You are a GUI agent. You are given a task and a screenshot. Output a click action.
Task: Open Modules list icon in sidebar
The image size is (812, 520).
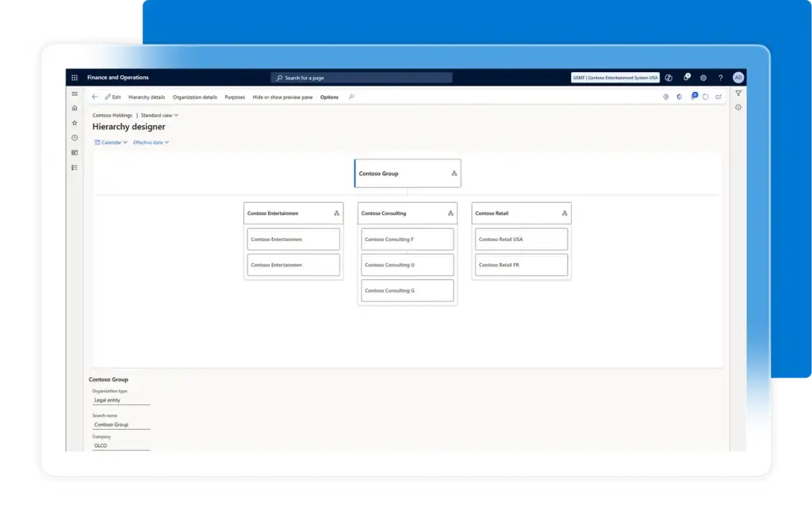point(75,167)
